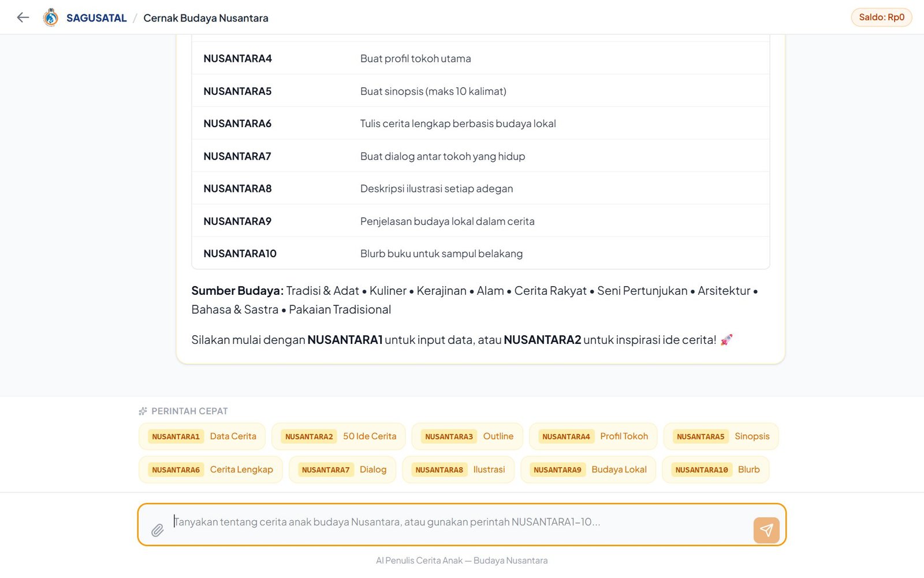Click "Buat dialog antar tokoh yang hidup"
Screen dimensions: 924x578
443,156
